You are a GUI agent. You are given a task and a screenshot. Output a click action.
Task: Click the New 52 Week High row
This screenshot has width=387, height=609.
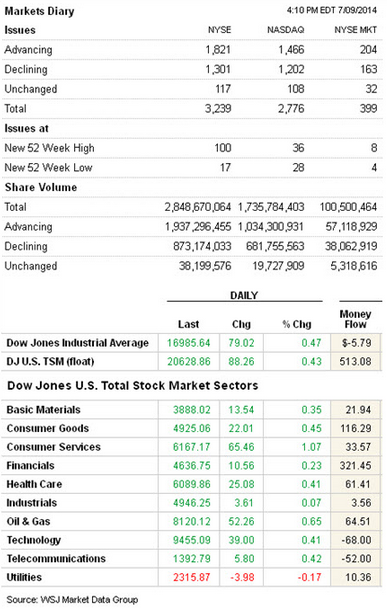click(x=192, y=148)
